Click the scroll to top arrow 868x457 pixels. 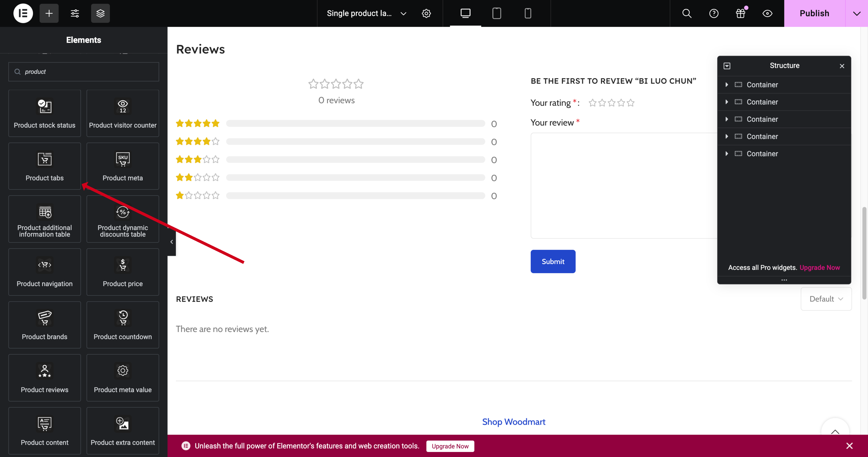(x=835, y=431)
